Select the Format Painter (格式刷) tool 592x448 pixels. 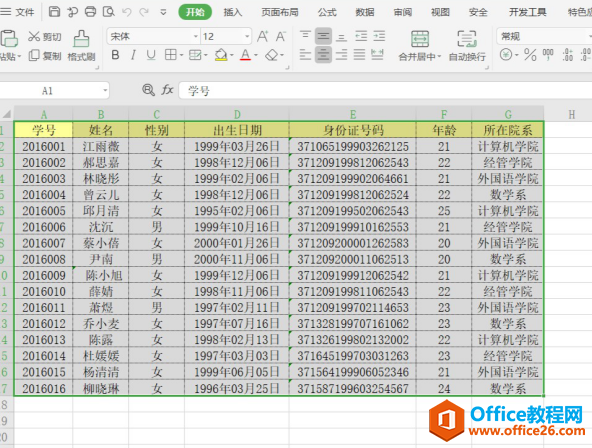coord(81,46)
